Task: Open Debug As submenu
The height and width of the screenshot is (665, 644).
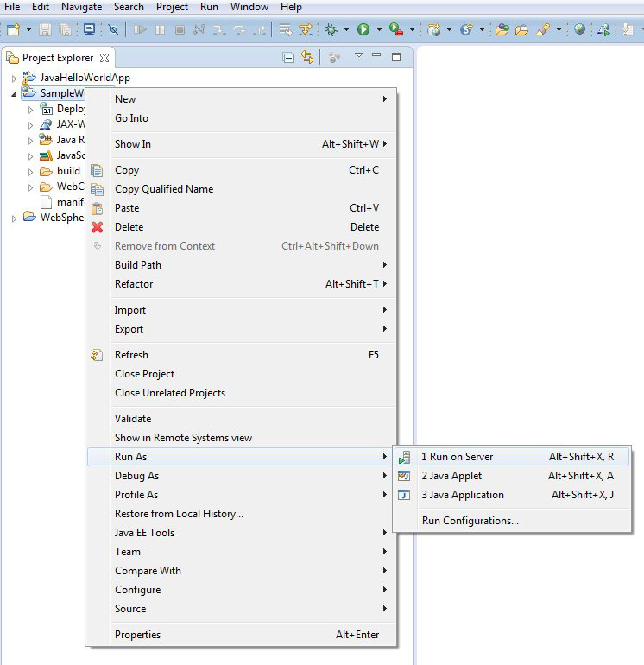Action: coord(242,476)
